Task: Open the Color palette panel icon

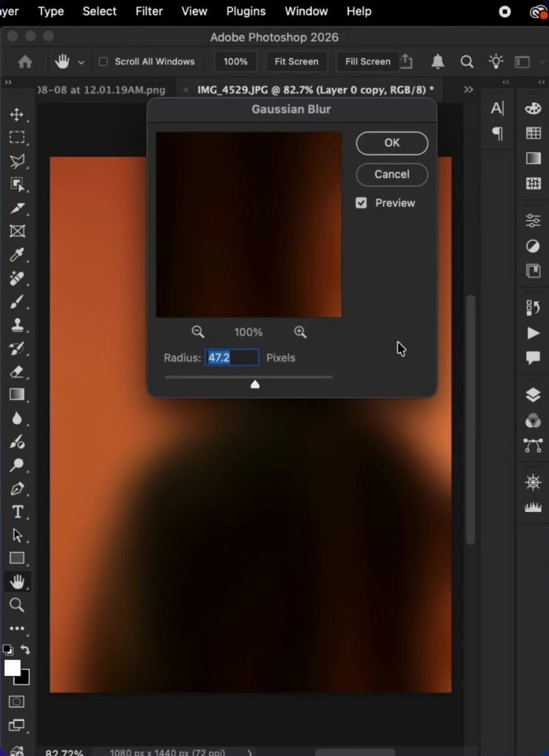Action: click(533, 108)
